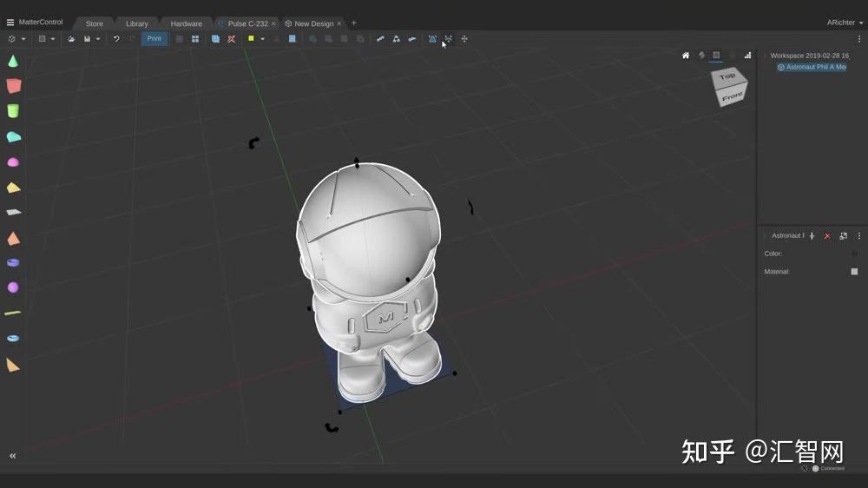Switch to the Library tab
This screenshot has height=488, width=868.
coord(137,23)
